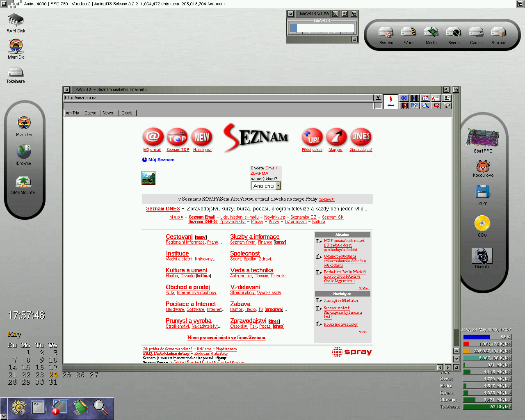The width and height of the screenshot is (525, 420).
Task: Open the magnifier Search icon in AWeb toolbar
Action: (x=425, y=105)
